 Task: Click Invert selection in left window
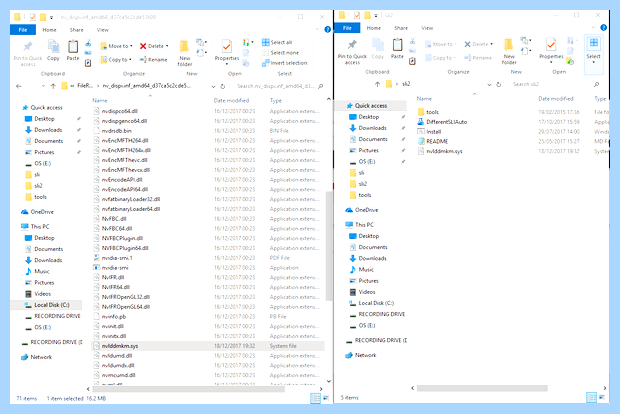(x=284, y=63)
